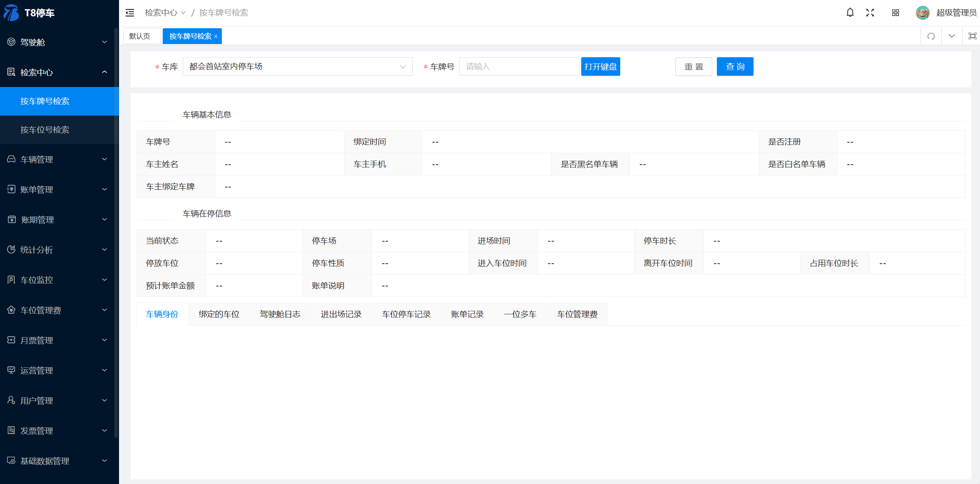
Task: Open the 车库 garage dropdown
Action: point(298,66)
